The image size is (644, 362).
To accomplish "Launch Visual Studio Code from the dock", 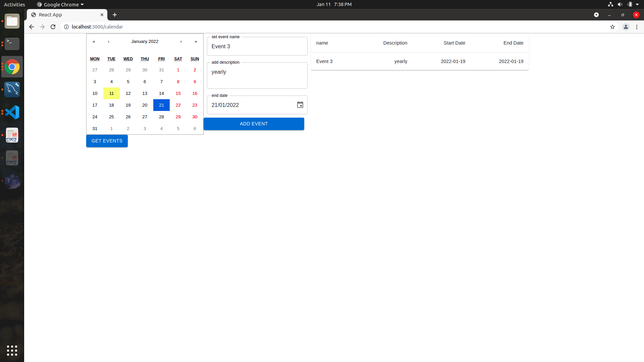I will point(12,112).
